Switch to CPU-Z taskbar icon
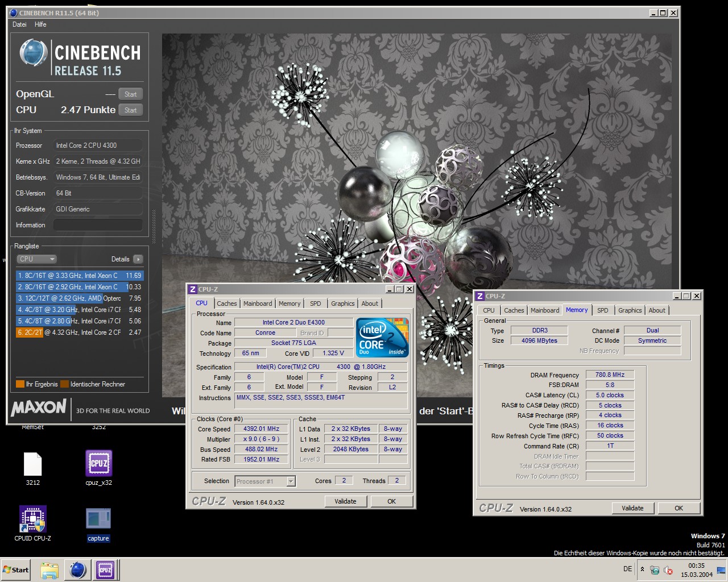This screenshot has width=728, height=582. click(x=105, y=570)
